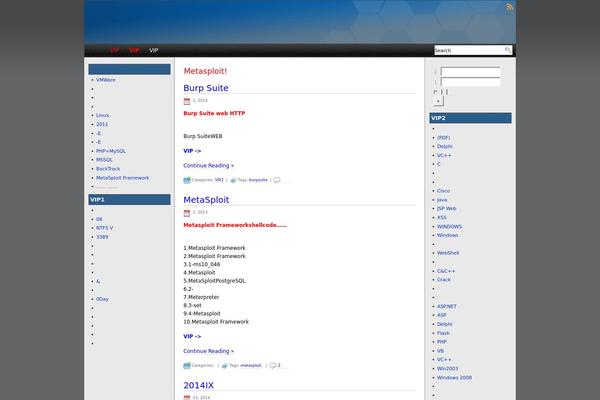
Task: Click the calendar icon under MetaSploit title
Action: (187, 213)
